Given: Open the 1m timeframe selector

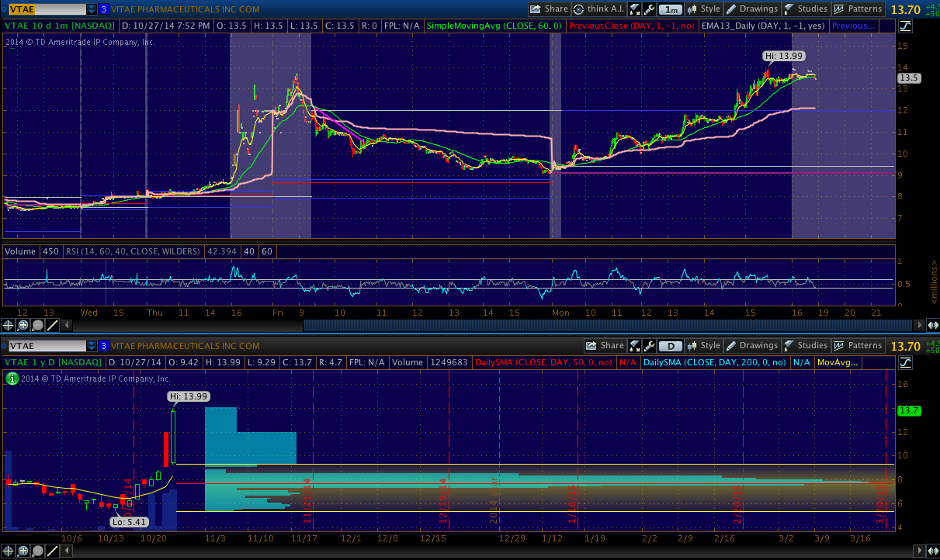Looking at the screenshot, I should click(x=671, y=9).
